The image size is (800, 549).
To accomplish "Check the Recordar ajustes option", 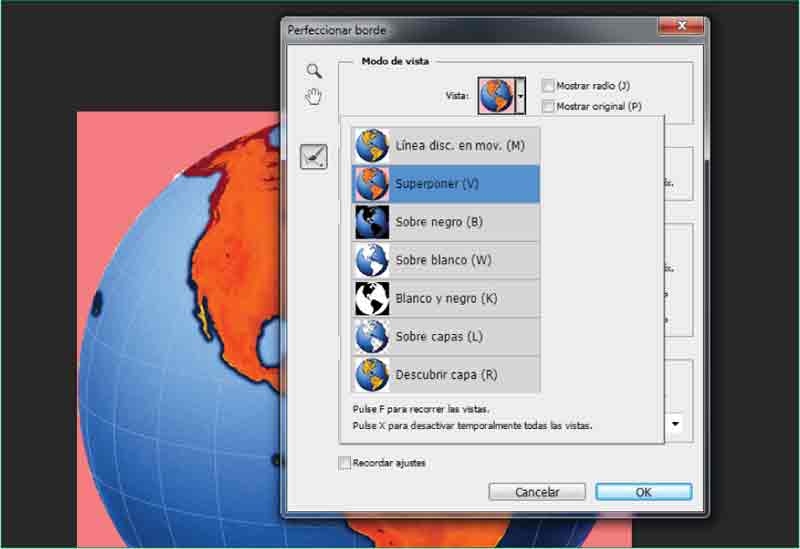I will (x=345, y=463).
